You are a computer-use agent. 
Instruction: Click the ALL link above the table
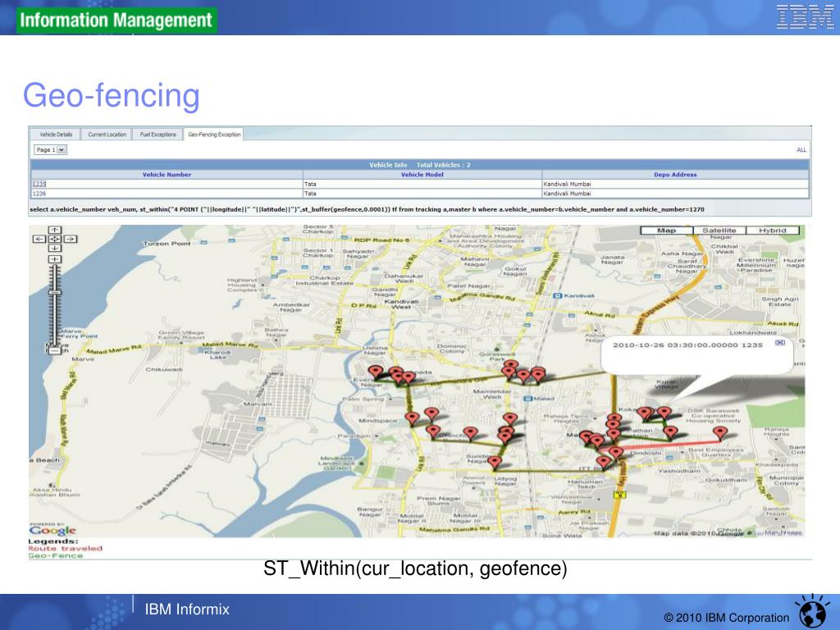pos(801,150)
